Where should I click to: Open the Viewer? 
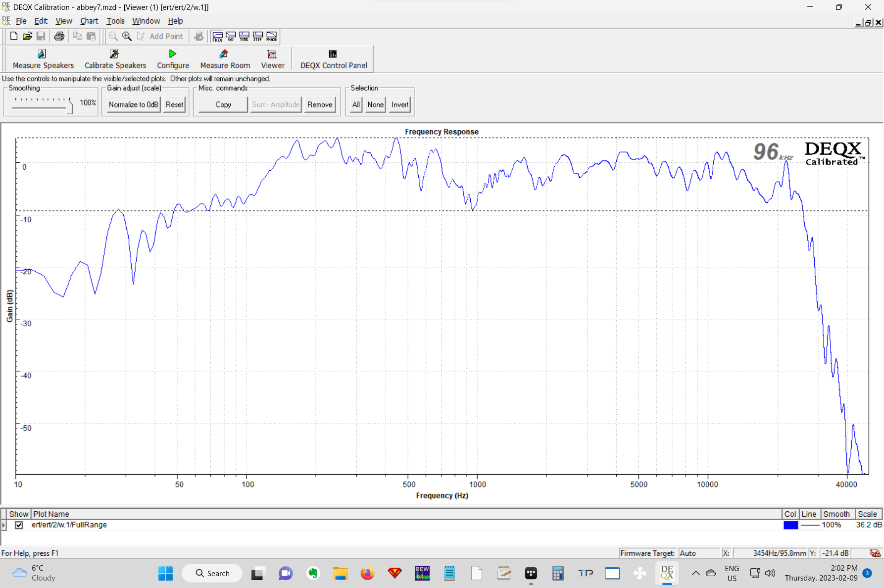coord(273,59)
